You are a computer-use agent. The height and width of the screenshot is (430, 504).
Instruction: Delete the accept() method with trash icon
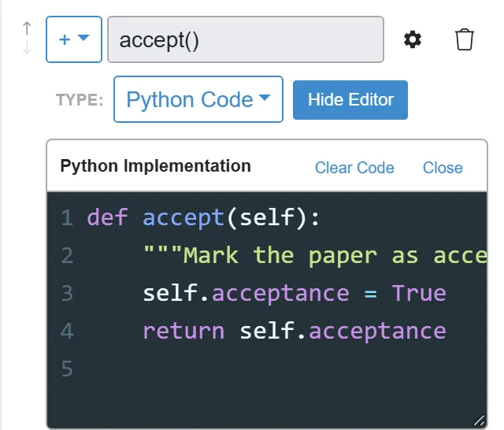464,39
